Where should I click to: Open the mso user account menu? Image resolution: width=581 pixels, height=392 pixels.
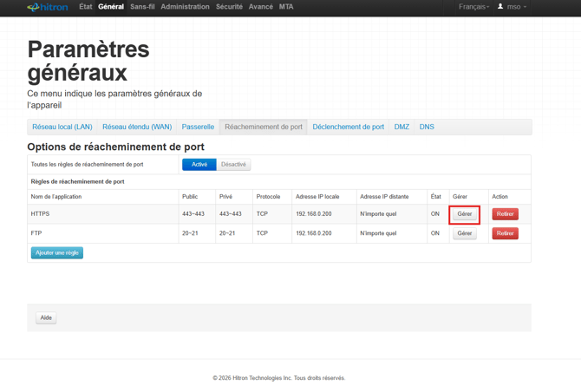point(512,7)
